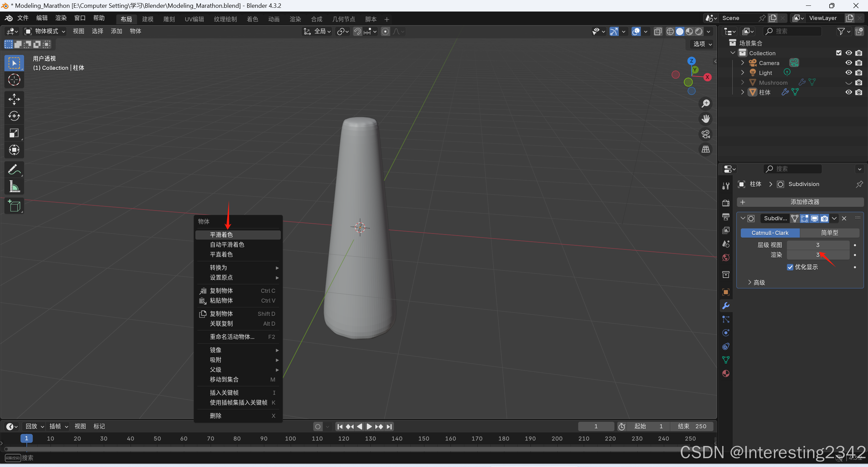Viewport: 868px width, 467px height.
Task: Select the Rotate tool
Action: (14, 116)
